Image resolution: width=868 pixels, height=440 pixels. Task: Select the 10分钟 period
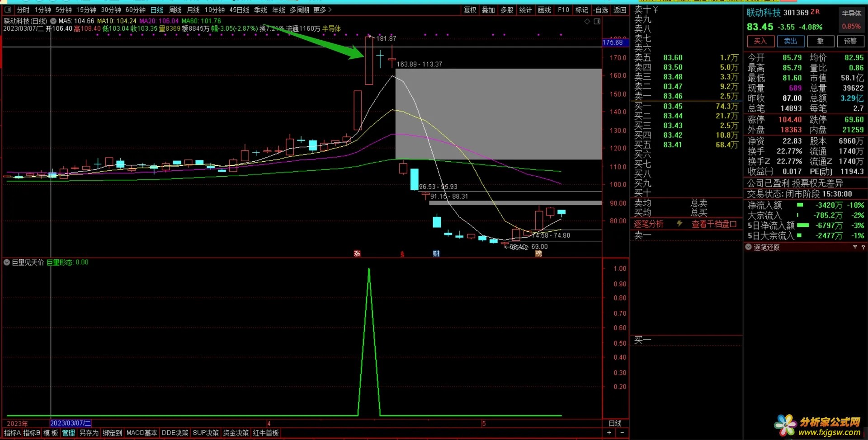214,10
